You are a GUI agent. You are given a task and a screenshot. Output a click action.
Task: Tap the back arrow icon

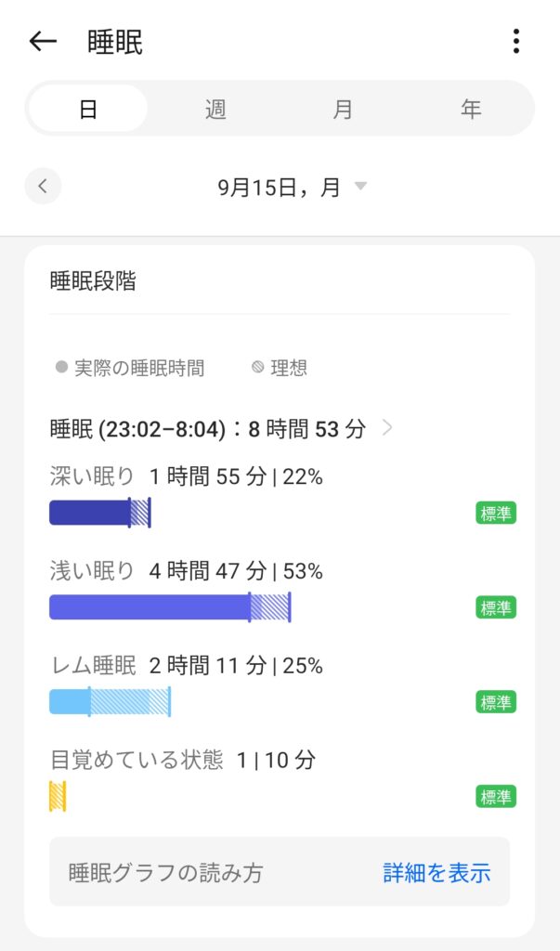coord(43,42)
